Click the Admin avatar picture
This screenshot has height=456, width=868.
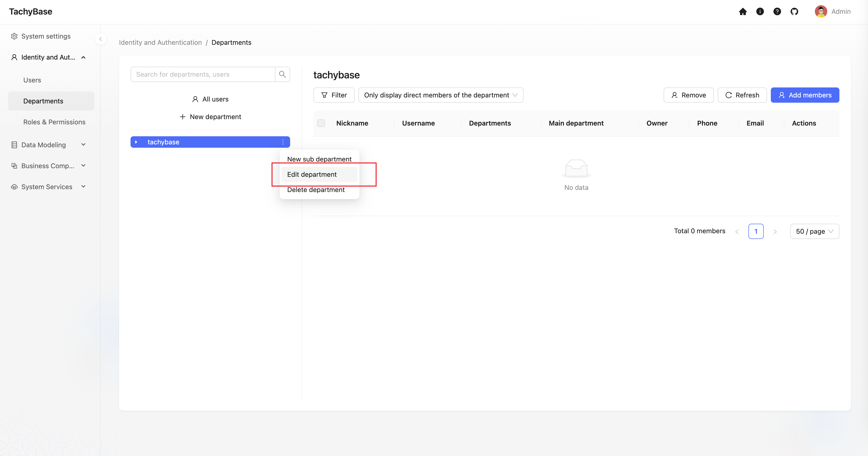pos(821,11)
